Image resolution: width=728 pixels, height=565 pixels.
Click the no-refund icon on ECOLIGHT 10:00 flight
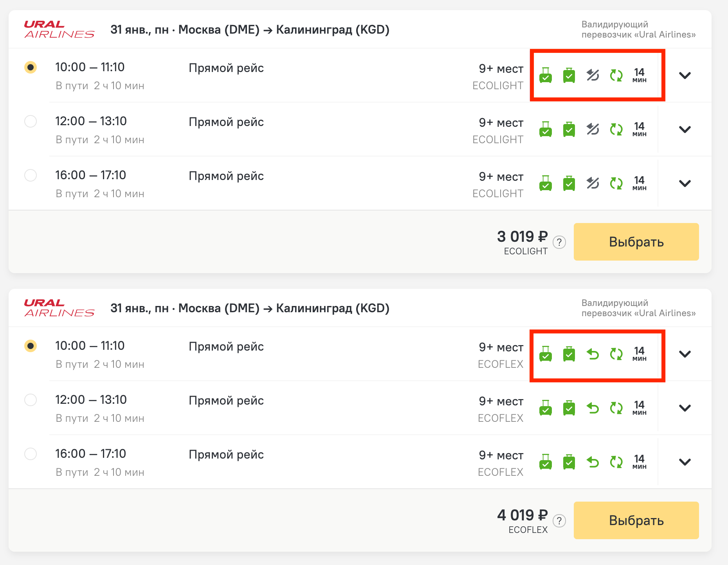point(593,75)
